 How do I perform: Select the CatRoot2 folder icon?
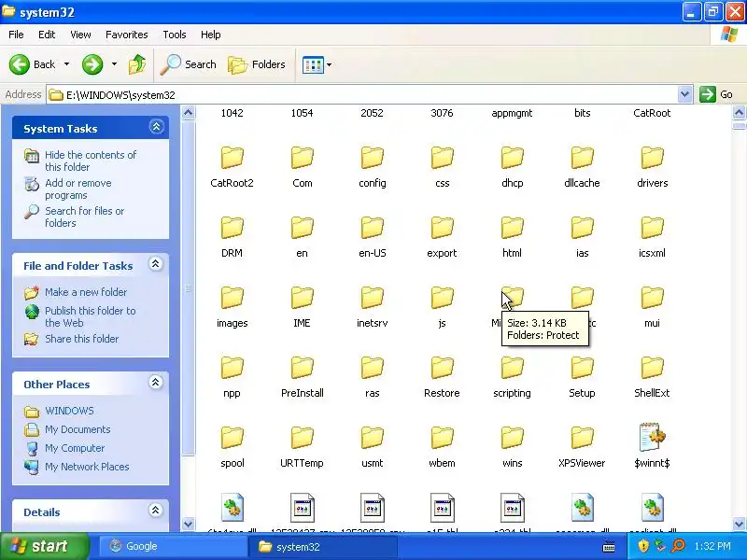pyautogui.click(x=232, y=158)
